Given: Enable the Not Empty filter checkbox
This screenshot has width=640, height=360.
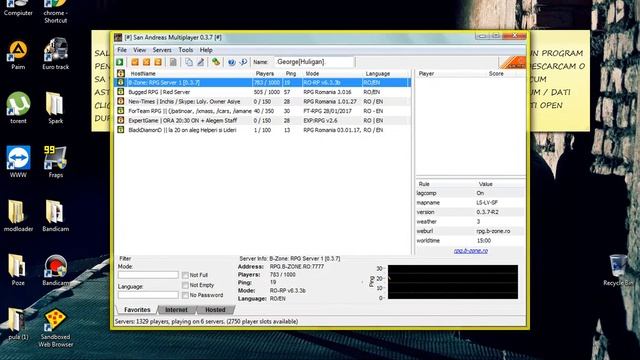Looking at the screenshot, I should (x=185, y=285).
